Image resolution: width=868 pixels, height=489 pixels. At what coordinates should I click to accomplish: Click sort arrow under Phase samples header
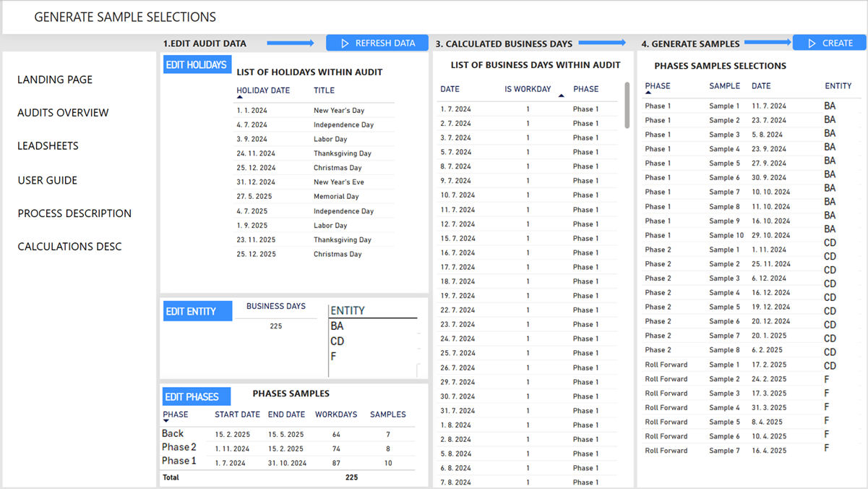pos(648,93)
